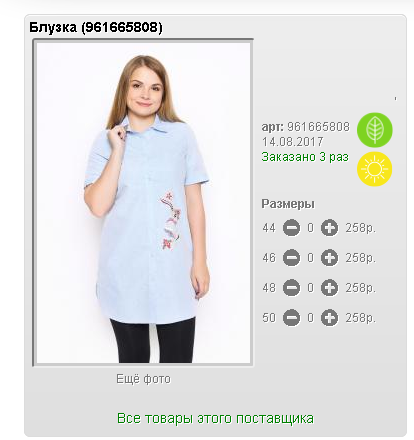Click the minus button for size 46
The image size is (414, 440).
click(x=291, y=258)
